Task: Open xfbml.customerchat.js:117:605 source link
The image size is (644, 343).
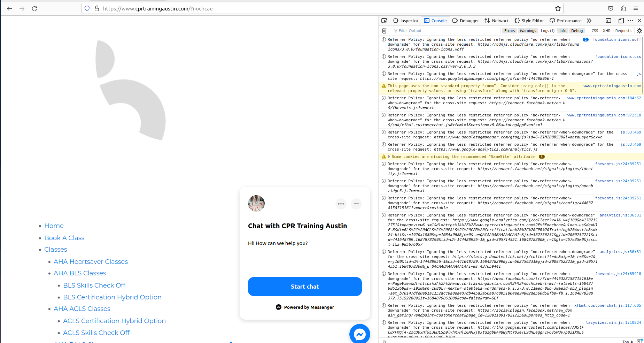Action: pyautogui.click(x=607, y=306)
